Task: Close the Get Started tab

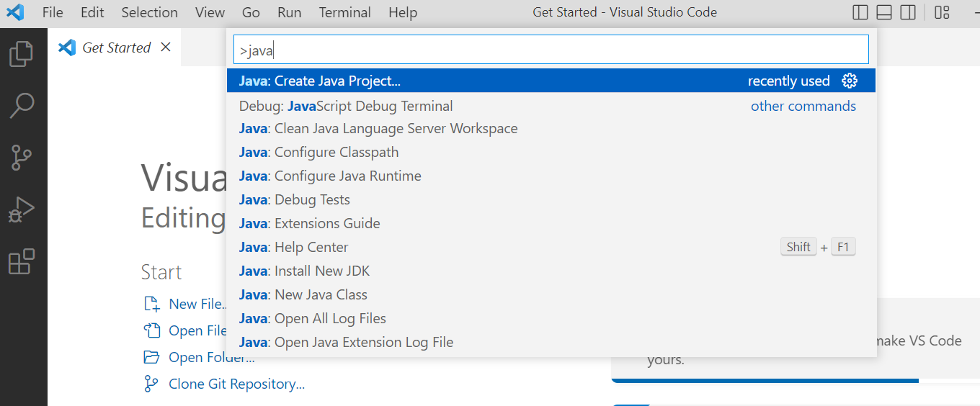Action: pyautogui.click(x=166, y=48)
